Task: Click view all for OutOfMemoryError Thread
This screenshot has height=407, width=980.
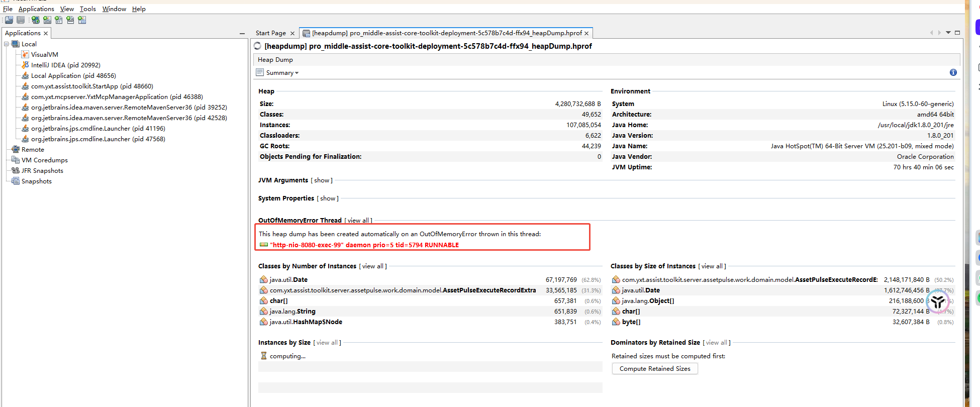Action: [x=357, y=221]
